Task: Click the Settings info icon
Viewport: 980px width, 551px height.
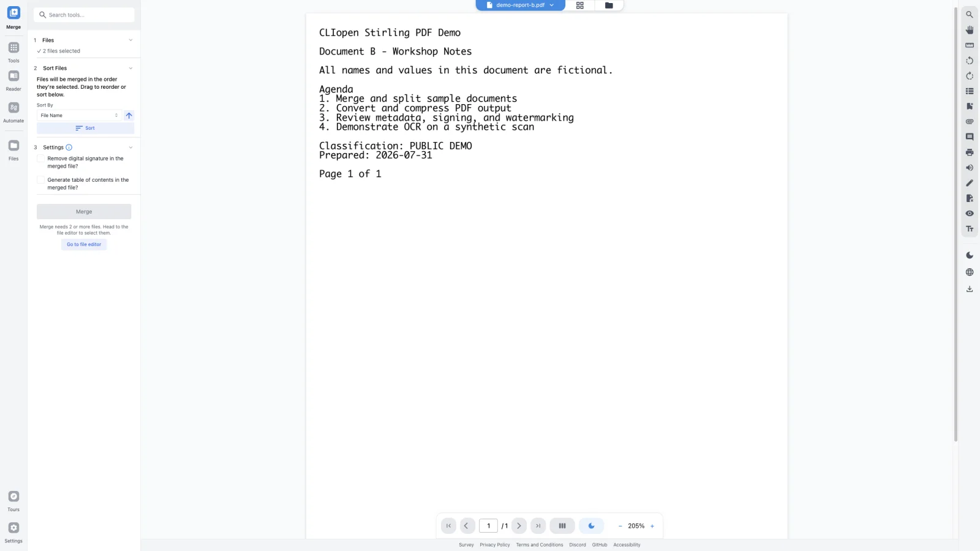Action: click(x=69, y=148)
